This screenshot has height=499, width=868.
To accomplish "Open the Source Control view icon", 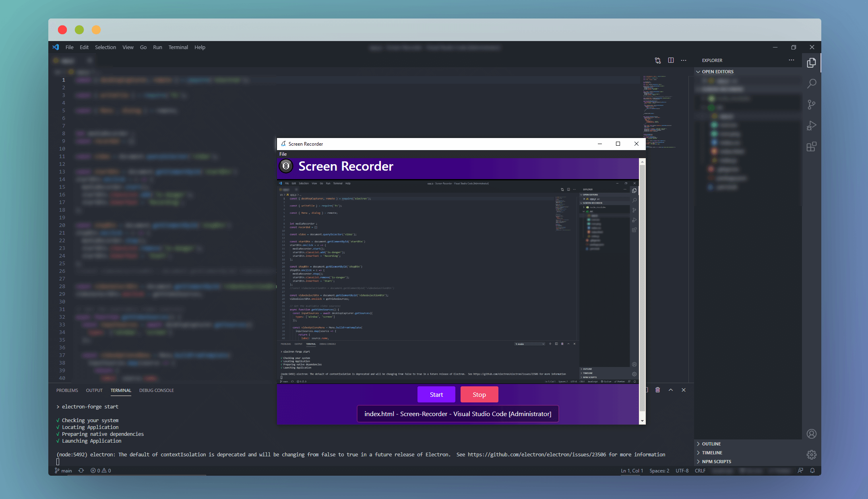I will tap(812, 105).
